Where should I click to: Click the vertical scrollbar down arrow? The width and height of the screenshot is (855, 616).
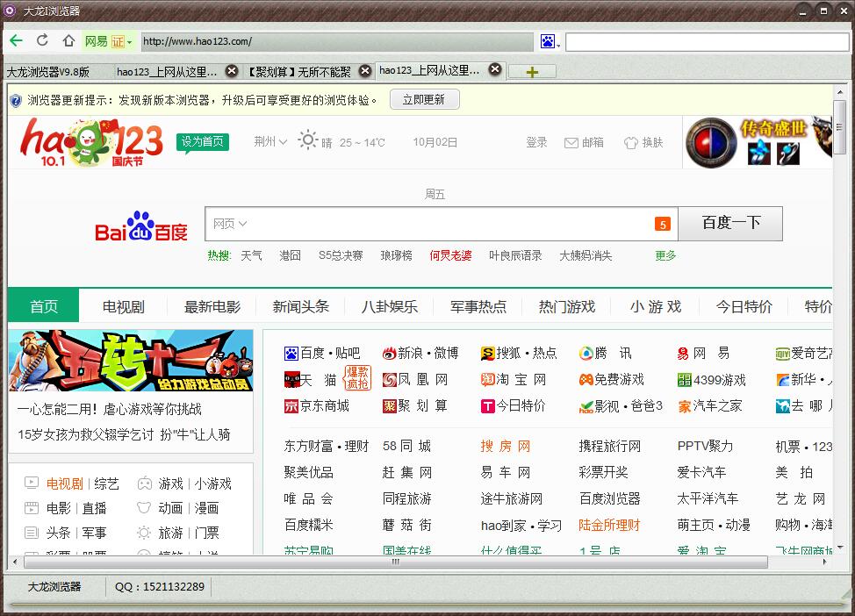[x=840, y=547]
